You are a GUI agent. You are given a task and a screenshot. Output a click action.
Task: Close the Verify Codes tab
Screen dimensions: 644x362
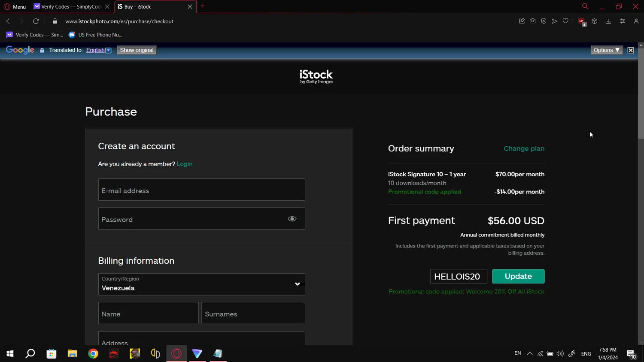pyautogui.click(x=107, y=6)
